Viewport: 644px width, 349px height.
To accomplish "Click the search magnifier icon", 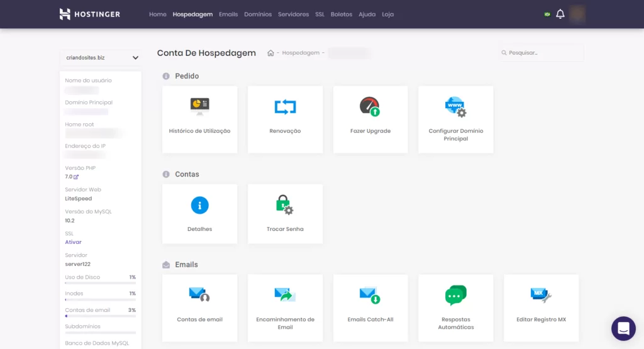I will [504, 53].
